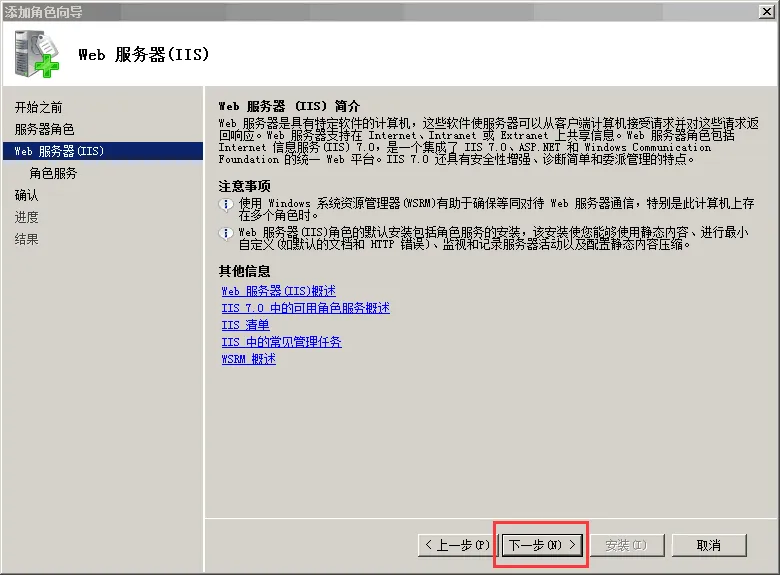The height and width of the screenshot is (575, 780).
Task: Click the server role wizard header icon
Action: [36, 54]
